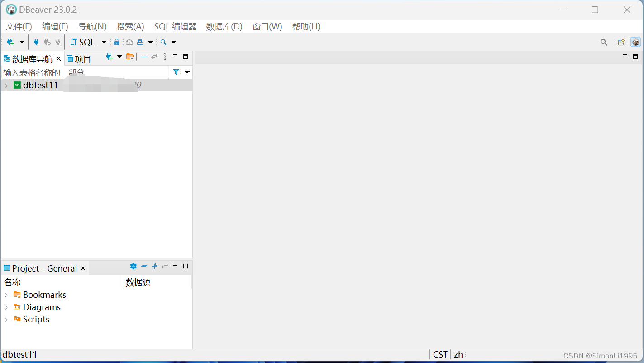Expand the dbtest11 connection node
The width and height of the screenshot is (644, 363).
[x=6, y=85]
